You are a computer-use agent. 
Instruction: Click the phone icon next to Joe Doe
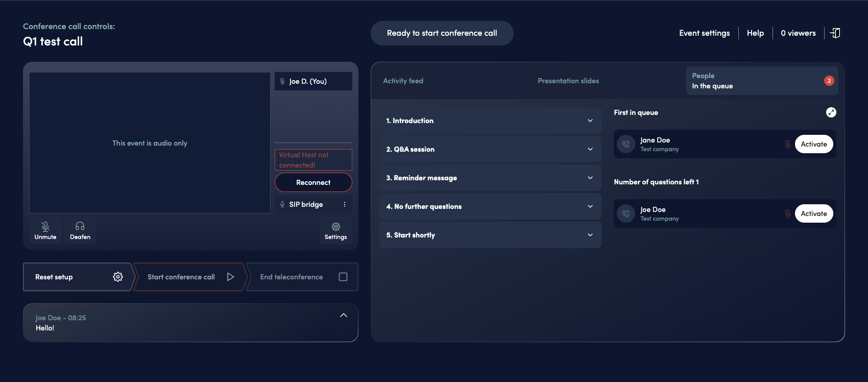point(626,213)
